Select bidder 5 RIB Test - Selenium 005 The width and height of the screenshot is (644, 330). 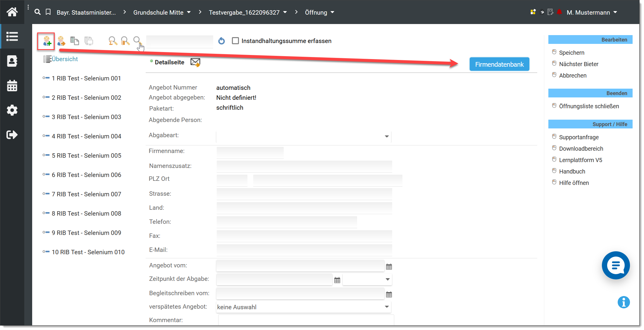coord(86,156)
